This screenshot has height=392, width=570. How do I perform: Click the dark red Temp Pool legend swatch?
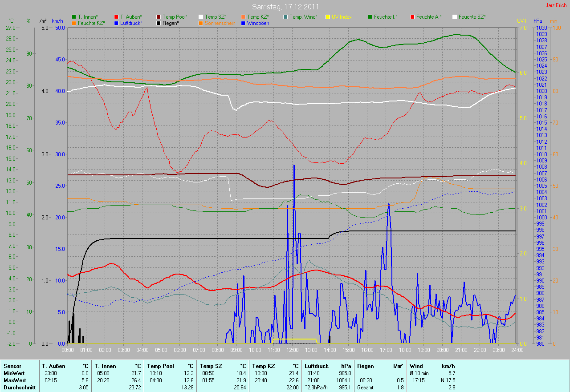[x=159, y=17]
